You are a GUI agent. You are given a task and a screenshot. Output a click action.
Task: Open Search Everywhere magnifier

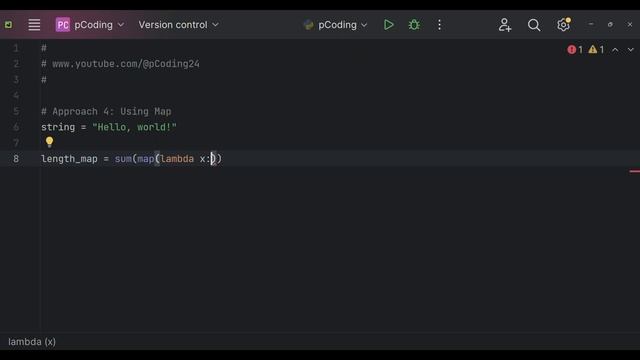[533, 25]
